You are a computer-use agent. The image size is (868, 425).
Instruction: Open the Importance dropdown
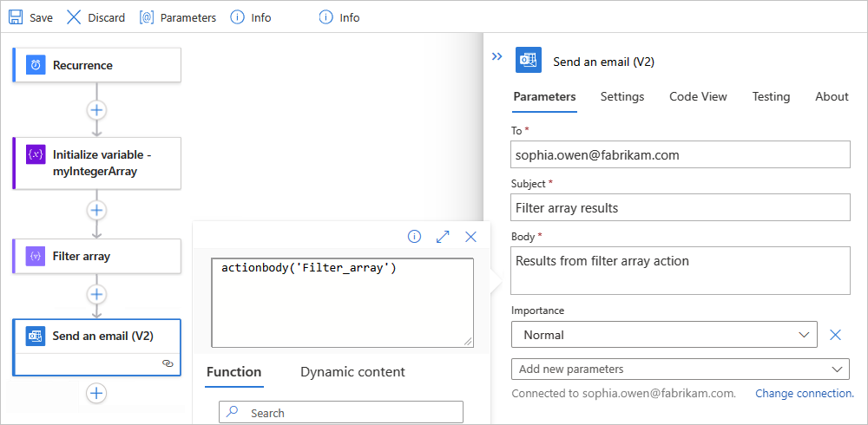coord(664,335)
